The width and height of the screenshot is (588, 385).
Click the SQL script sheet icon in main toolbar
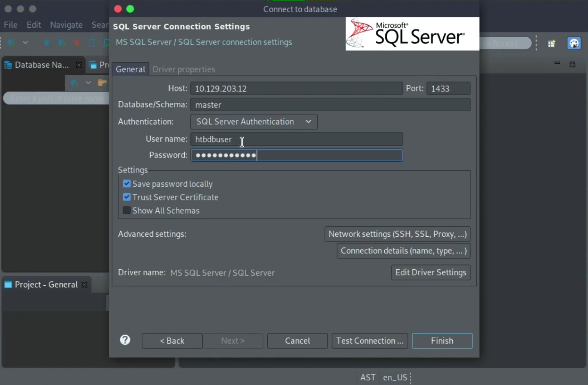tap(92, 43)
